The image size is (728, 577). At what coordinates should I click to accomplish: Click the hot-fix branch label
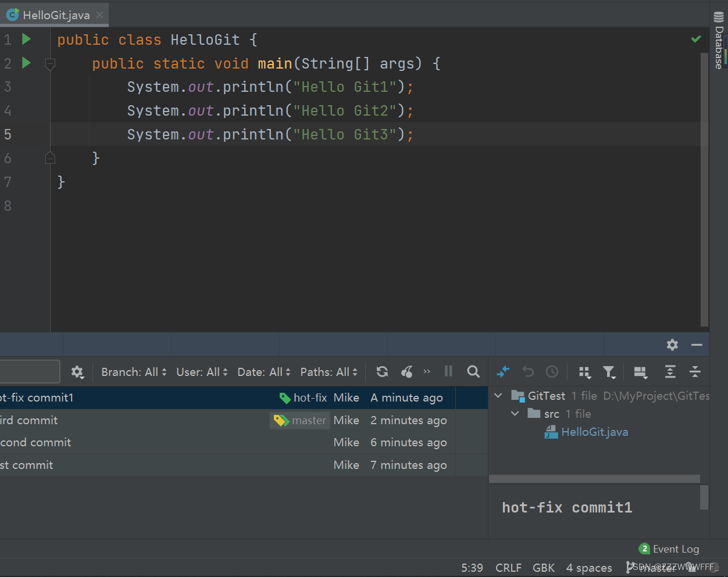point(304,398)
